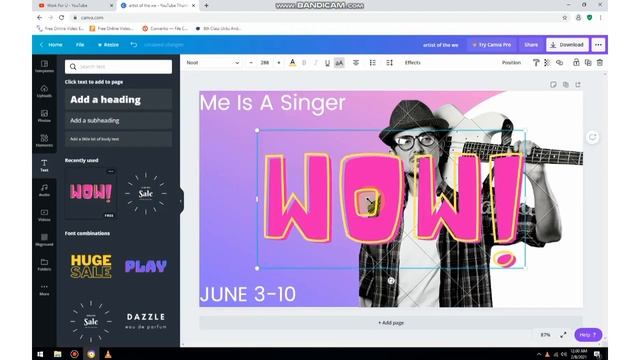Select the Sale thumbnail under Recently used

click(146, 193)
